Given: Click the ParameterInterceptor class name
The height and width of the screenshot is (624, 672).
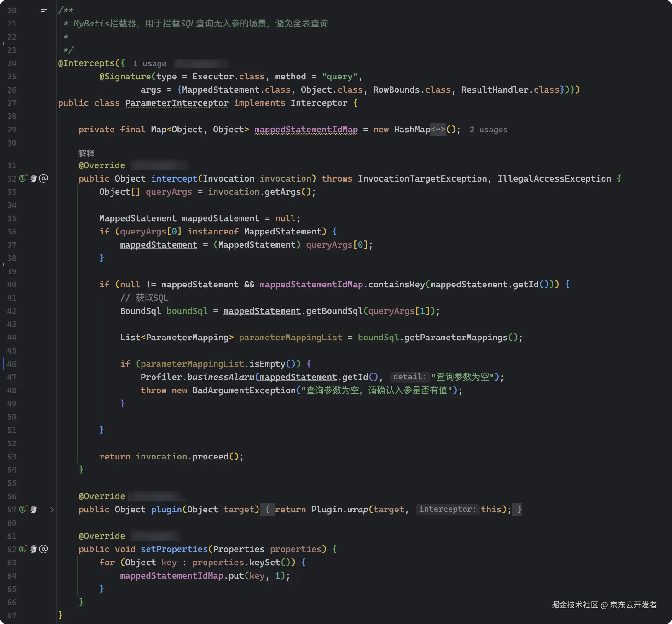Looking at the screenshot, I should click(177, 103).
